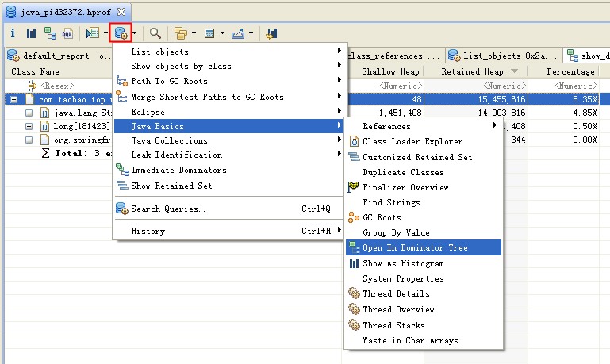Switch to the default_report tab

pos(56,56)
